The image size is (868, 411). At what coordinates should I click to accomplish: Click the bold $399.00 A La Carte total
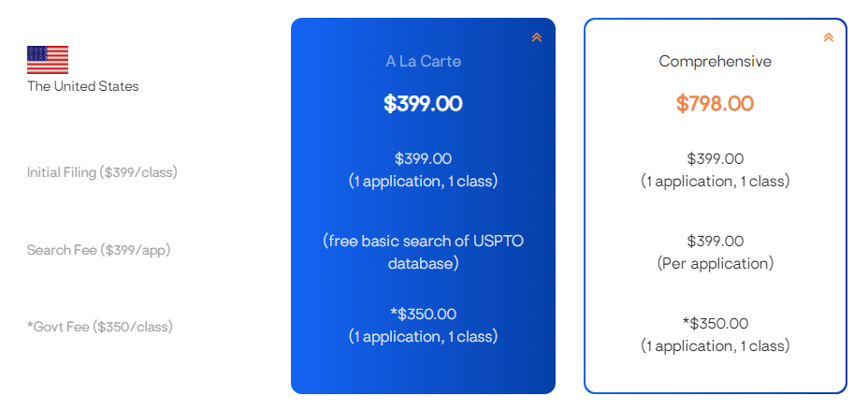coord(423,104)
